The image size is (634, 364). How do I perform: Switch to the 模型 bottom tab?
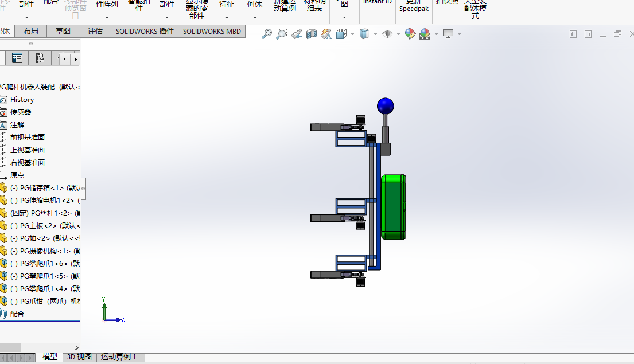coord(50,357)
